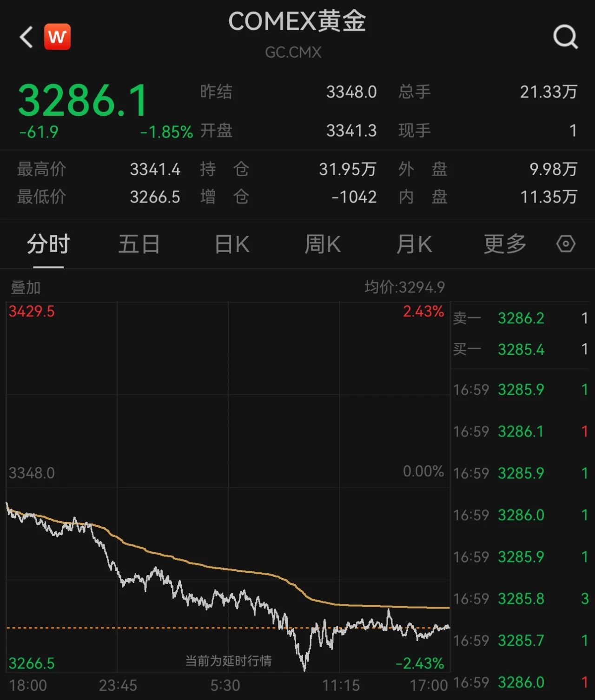
Task: Click the 买一 price 3285.4
Action: tap(521, 349)
